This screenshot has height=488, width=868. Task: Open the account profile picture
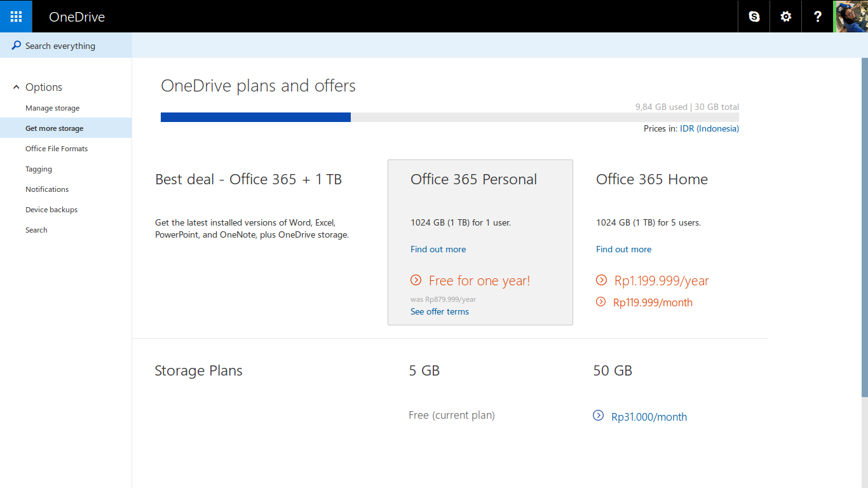(x=851, y=17)
